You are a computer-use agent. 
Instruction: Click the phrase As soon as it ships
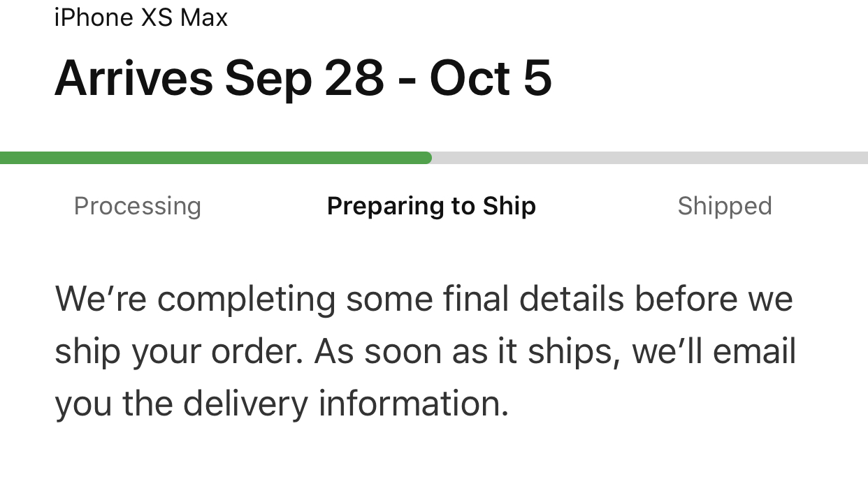[468, 353]
